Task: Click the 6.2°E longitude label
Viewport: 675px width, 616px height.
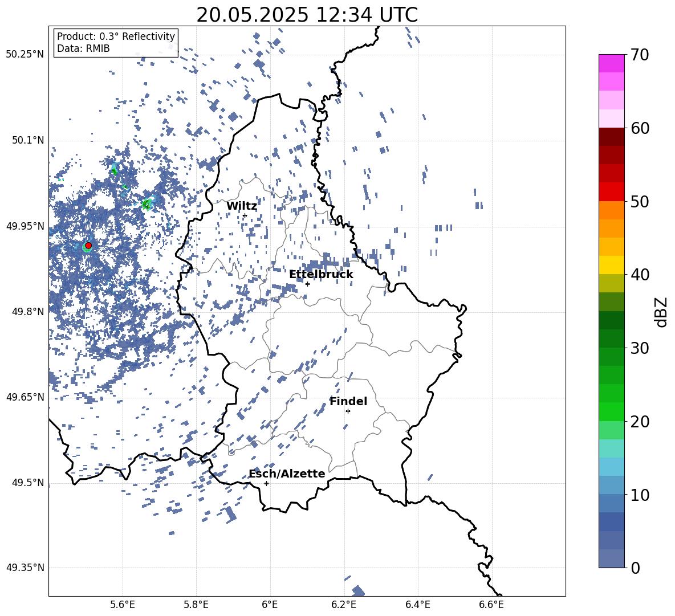Action: click(344, 605)
